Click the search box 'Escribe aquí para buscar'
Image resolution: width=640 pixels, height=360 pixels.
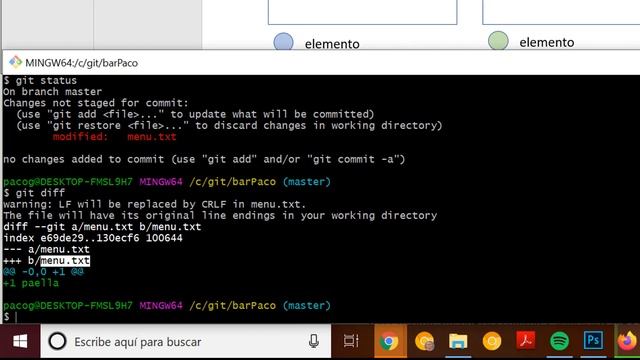click(x=186, y=341)
